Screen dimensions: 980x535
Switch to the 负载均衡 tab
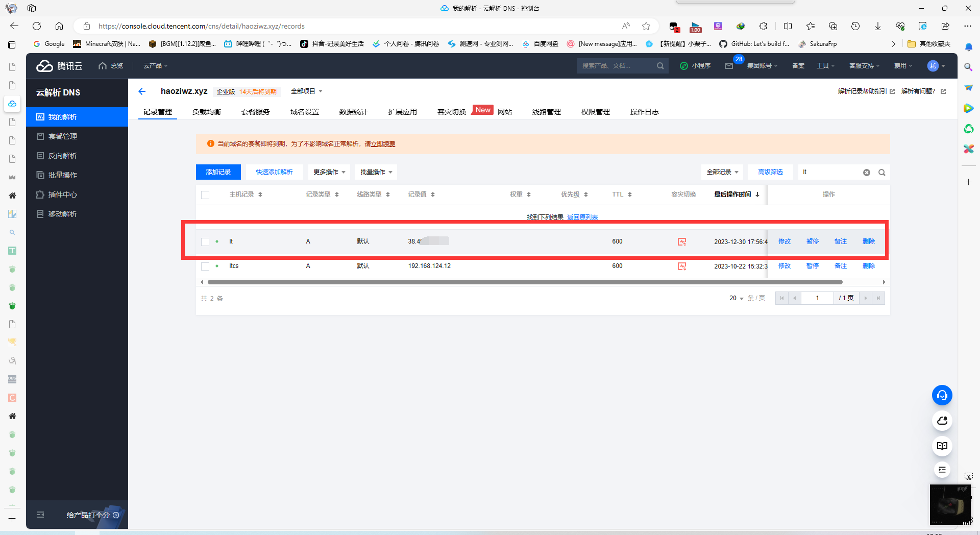pos(207,112)
